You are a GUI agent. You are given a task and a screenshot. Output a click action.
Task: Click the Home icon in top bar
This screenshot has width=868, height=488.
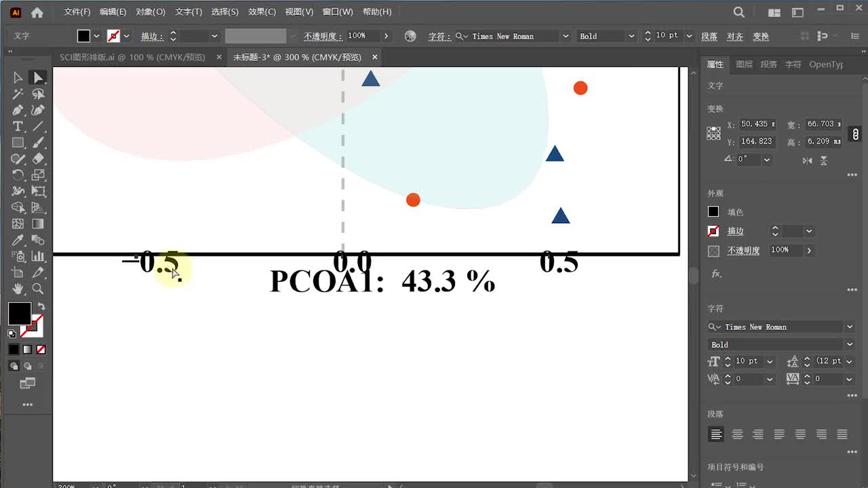pos(37,12)
